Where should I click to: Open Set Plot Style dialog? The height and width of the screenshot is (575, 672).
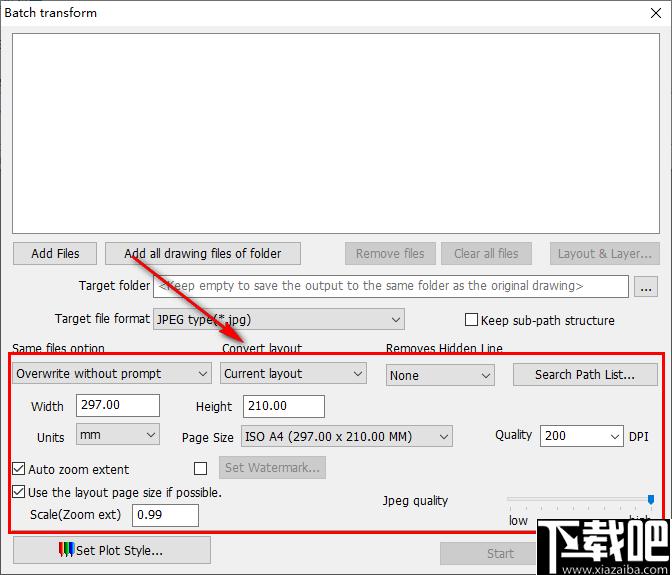click(112, 550)
